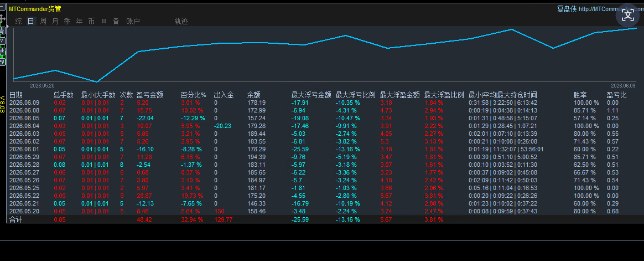Screen dimensions: 644x261
Task: Switch to the 备 tab
Action: [x=116, y=22]
